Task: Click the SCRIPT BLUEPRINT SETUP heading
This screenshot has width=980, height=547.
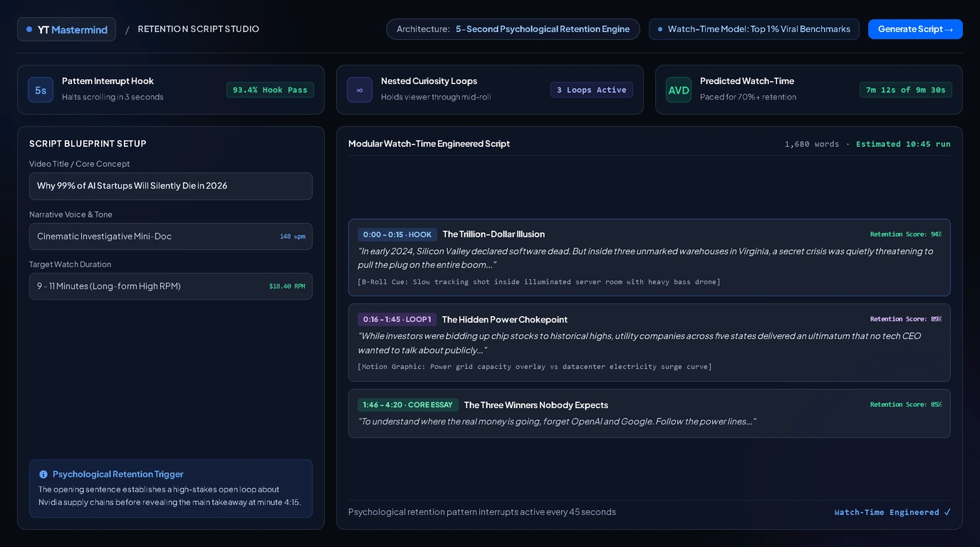Action: 88,144
